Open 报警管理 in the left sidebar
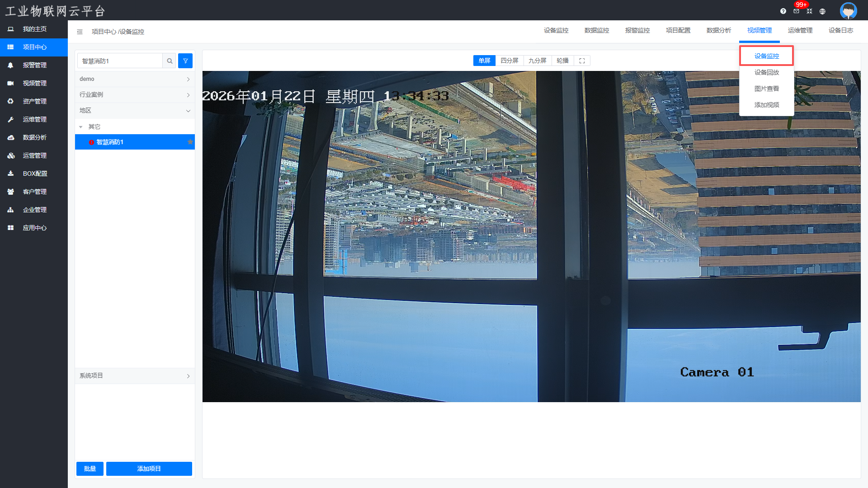 coord(34,65)
